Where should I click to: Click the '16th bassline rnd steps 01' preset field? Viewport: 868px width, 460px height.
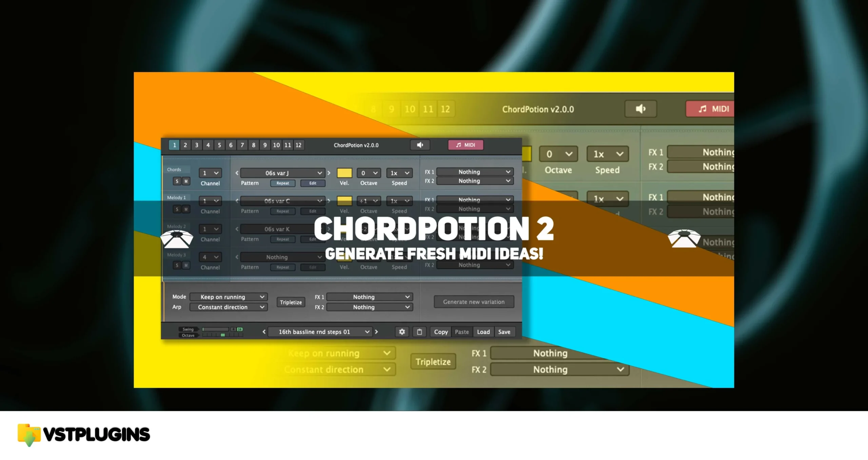click(319, 332)
